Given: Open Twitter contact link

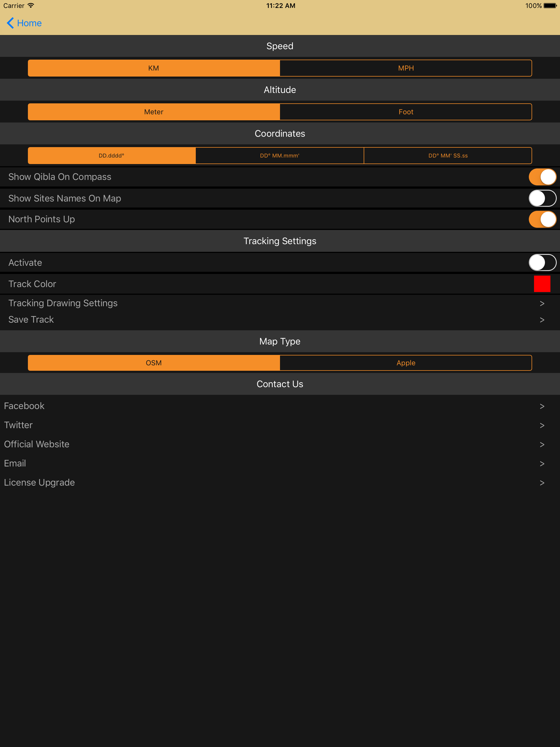Looking at the screenshot, I should 280,425.
